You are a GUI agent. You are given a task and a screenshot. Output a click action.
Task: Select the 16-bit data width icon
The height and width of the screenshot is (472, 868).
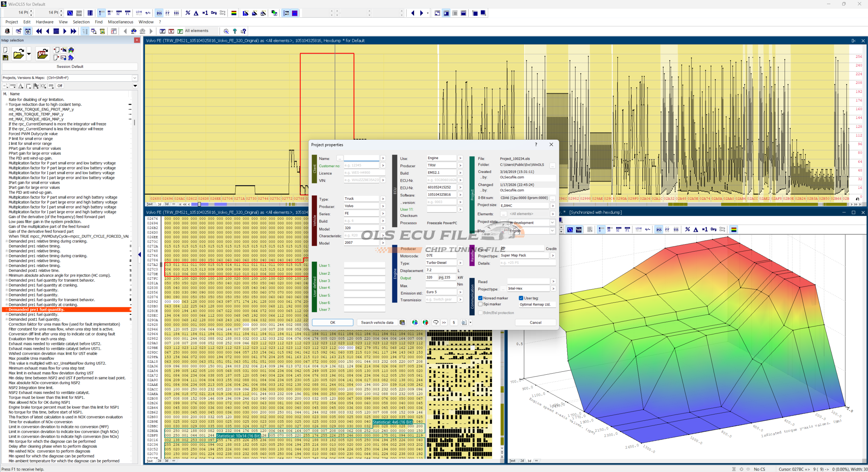(110, 13)
